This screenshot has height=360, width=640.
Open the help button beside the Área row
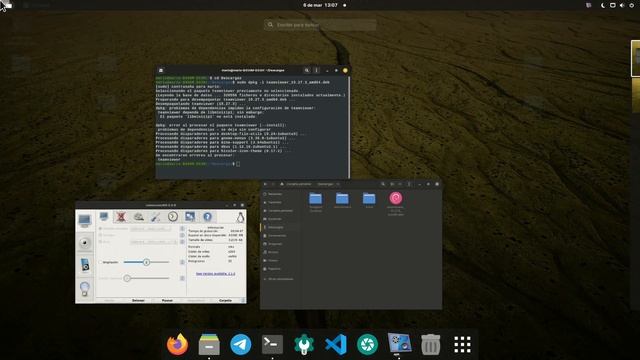tap(182, 242)
